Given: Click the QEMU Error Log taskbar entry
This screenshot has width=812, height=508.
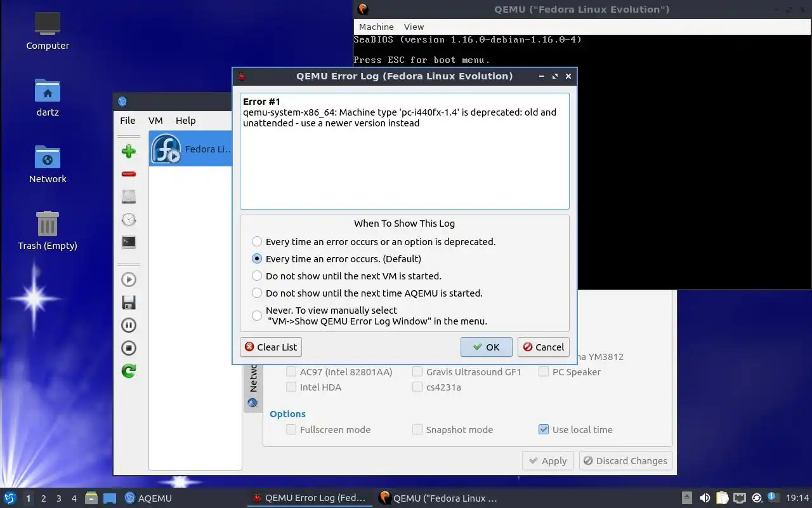Looking at the screenshot, I should point(310,498).
